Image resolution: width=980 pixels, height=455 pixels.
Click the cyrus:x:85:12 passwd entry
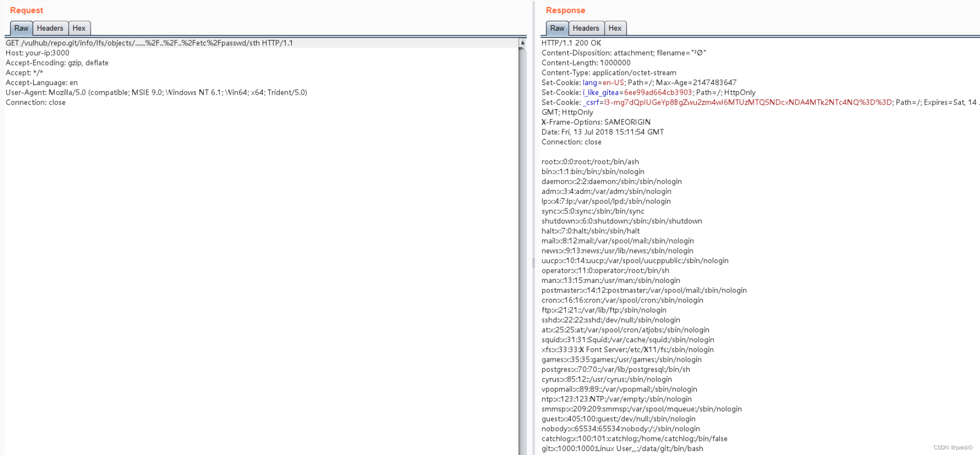click(607, 380)
